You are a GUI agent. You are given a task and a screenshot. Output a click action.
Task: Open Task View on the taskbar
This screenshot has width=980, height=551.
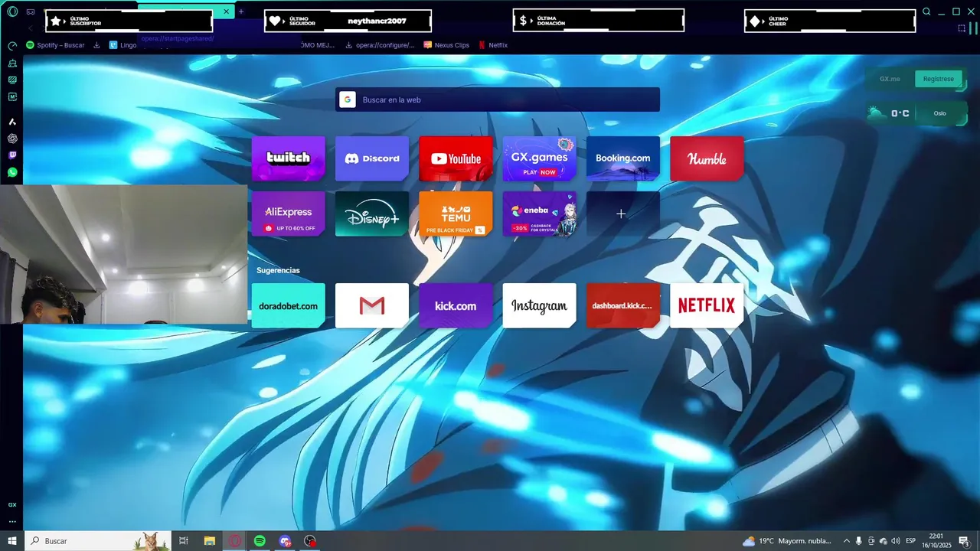click(x=184, y=541)
